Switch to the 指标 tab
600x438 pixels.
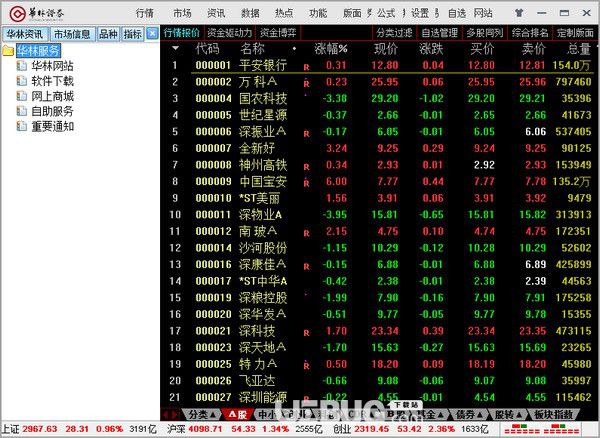point(133,34)
